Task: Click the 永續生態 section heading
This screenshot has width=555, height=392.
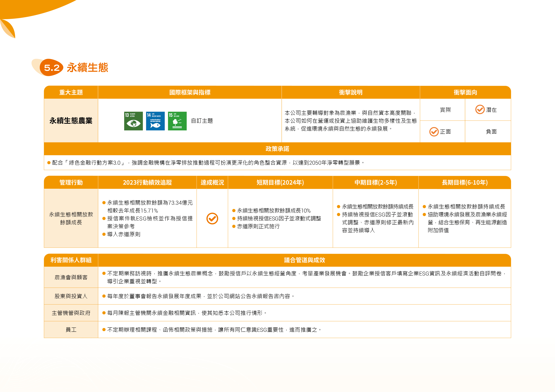Action: pos(87,68)
